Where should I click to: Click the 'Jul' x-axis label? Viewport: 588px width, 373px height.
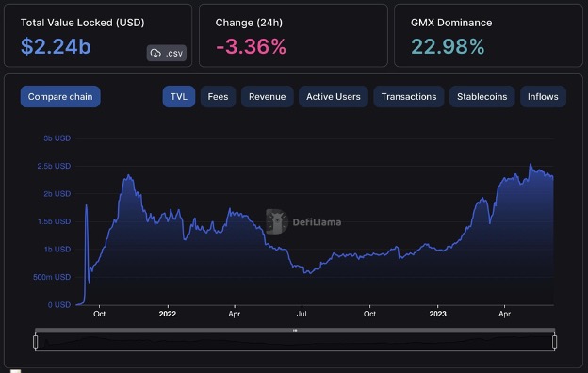[x=302, y=314]
